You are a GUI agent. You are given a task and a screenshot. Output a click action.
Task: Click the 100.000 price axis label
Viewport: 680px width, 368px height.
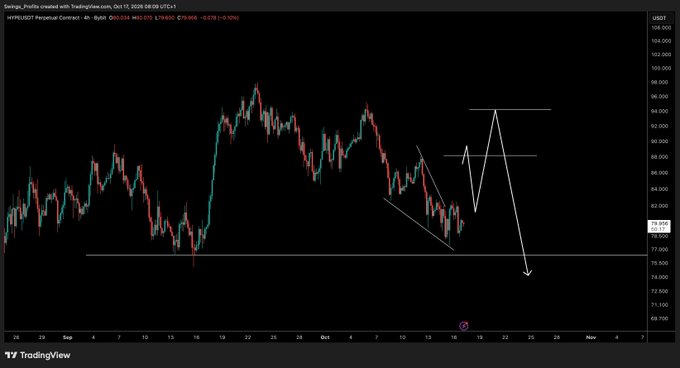pos(661,68)
